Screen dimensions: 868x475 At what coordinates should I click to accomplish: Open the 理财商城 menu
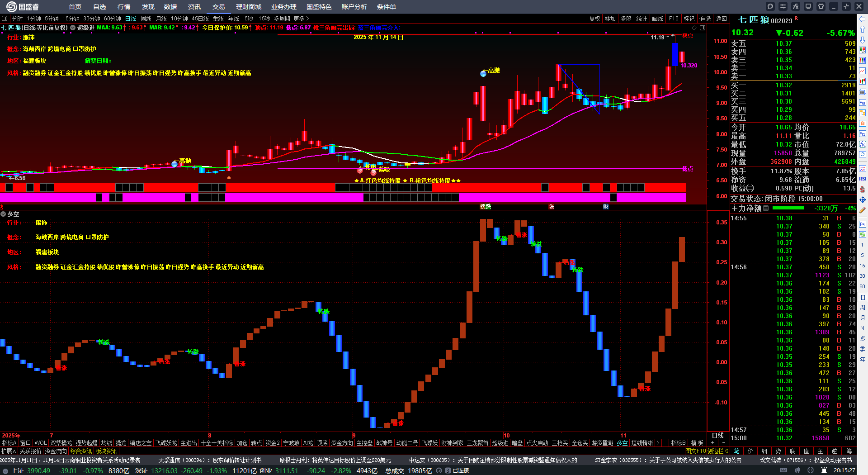click(x=249, y=7)
